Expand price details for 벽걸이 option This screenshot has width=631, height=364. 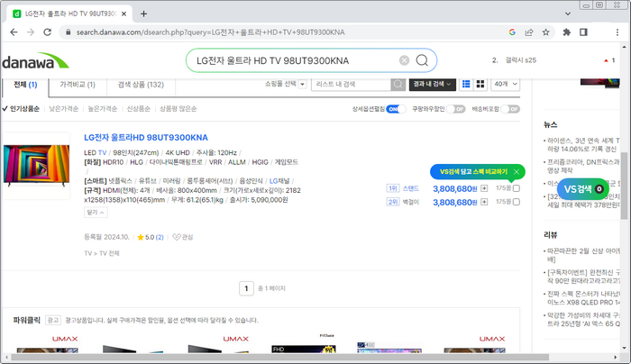(484, 202)
